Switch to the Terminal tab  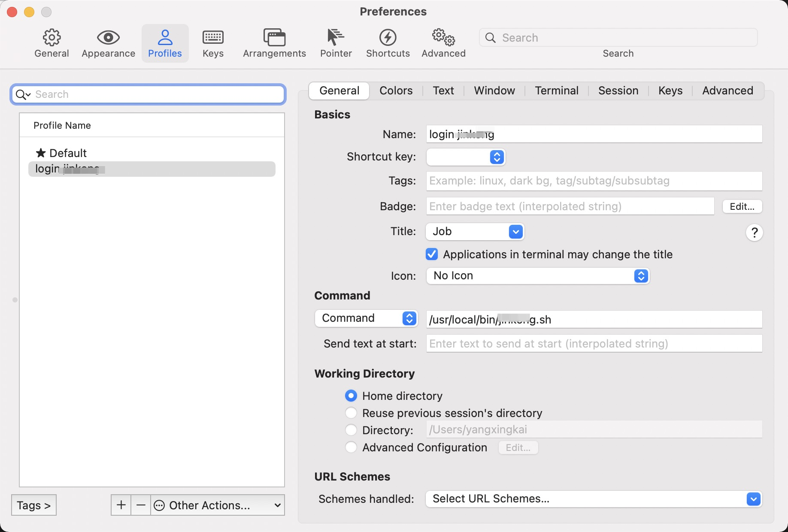click(556, 91)
